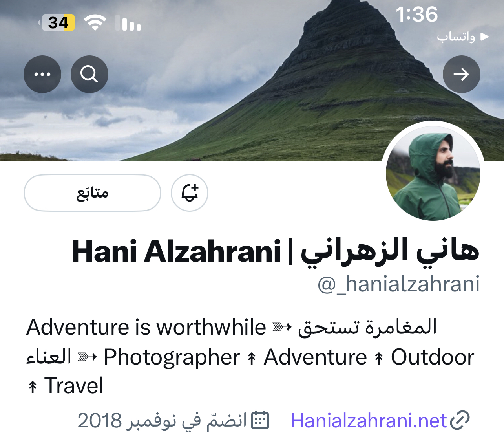The height and width of the screenshot is (447, 504).
Task: Tap the @_hanialzahrani username handle
Action: click(x=398, y=284)
